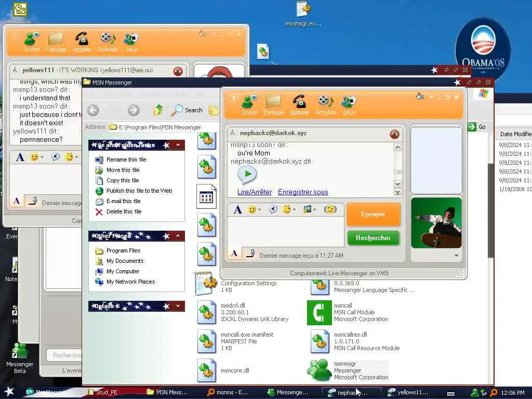This screenshot has height=399, width=532.
Task: Click Envoyer button
Action: (373, 214)
